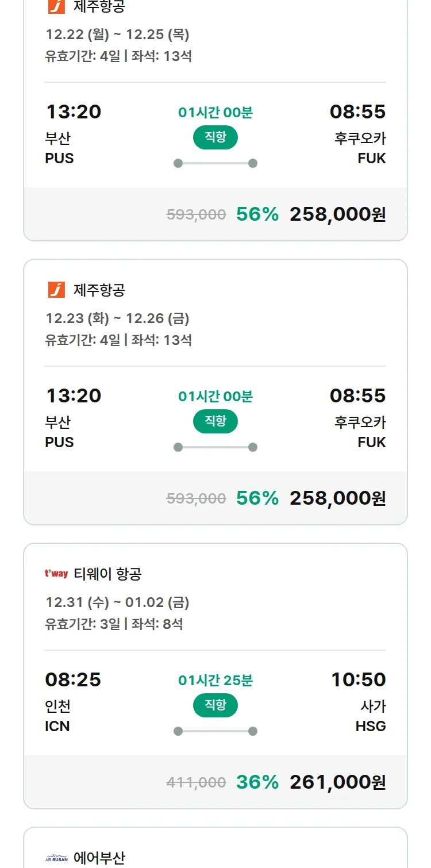Click the 12.22 (월) ~ 12.25 (목) date range
The width and height of the screenshot is (431, 868).
(117, 34)
